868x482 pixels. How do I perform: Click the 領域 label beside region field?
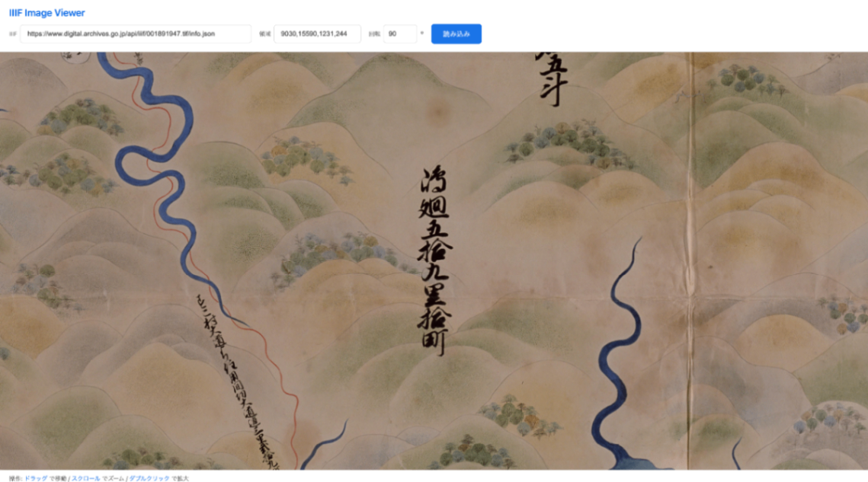tap(265, 34)
